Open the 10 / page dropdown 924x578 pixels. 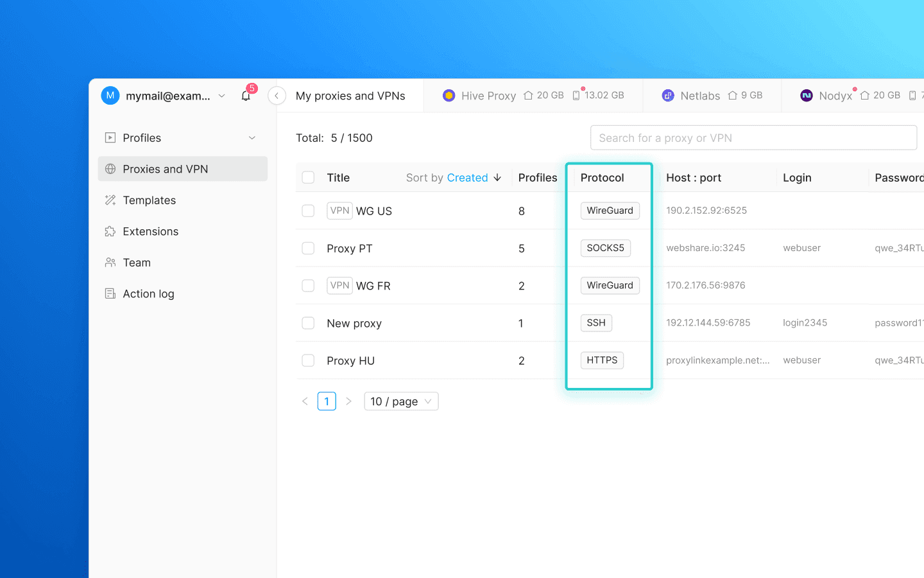click(x=401, y=401)
